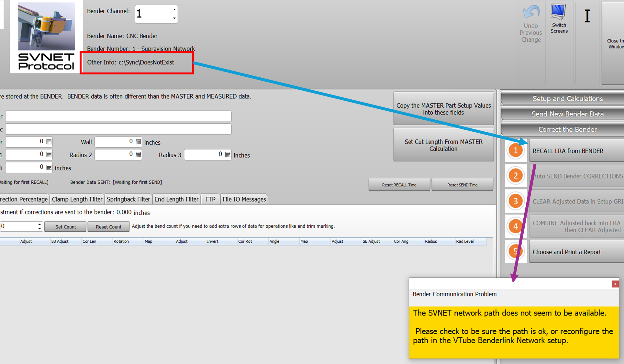Close the Bender Communication Problem popup

click(615, 284)
